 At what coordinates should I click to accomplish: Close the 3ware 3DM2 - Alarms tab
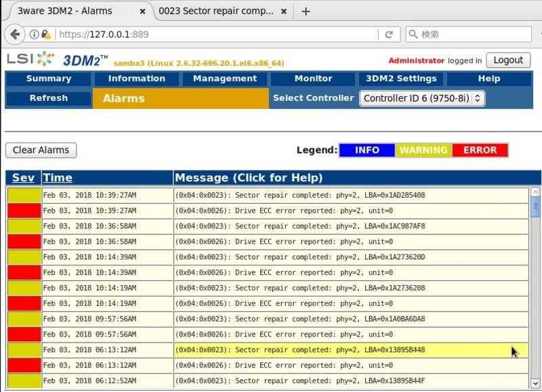click(142, 12)
